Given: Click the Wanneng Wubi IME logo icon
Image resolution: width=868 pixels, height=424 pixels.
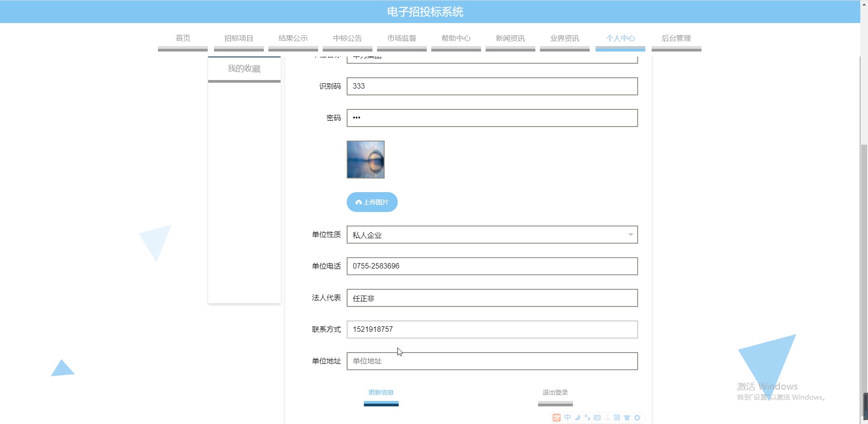Looking at the screenshot, I should click(x=557, y=417).
